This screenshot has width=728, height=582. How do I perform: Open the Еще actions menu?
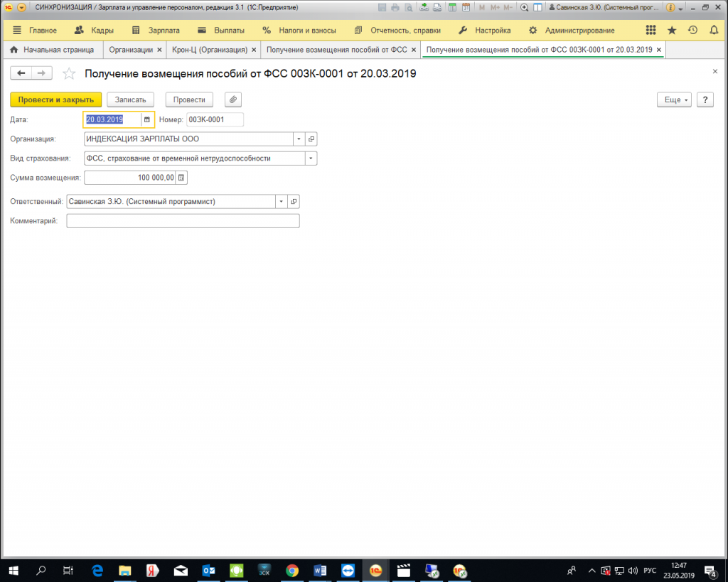tap(675, 100)
